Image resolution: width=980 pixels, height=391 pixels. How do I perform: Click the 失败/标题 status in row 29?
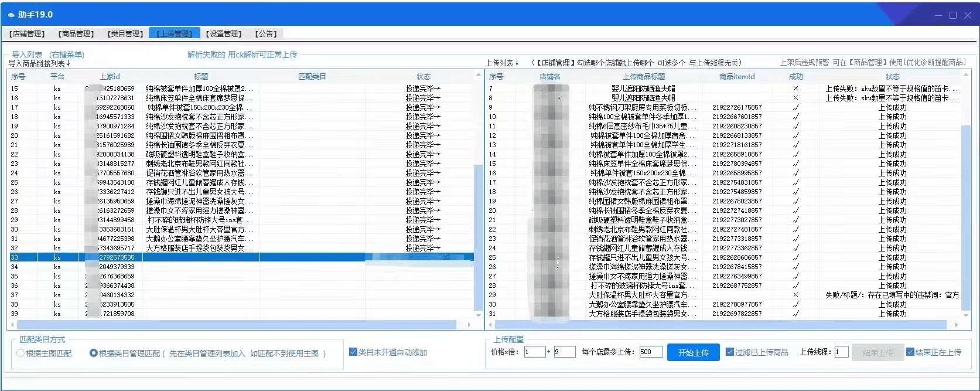[x=892, y=295]
